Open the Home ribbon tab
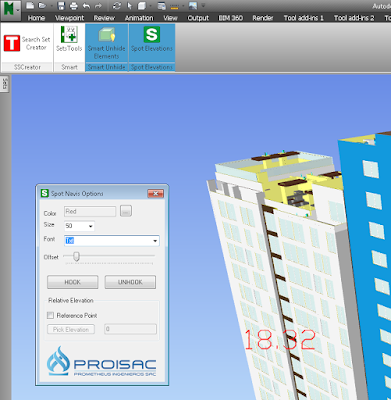This screenshot has height=400, width=391. pyautogui.click(x=36, y=18)
